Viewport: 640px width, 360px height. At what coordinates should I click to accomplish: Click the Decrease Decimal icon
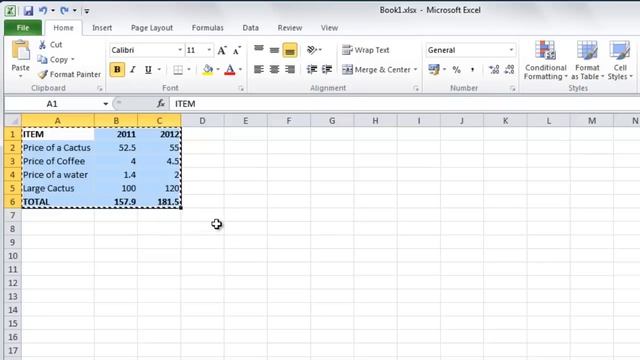509,70
